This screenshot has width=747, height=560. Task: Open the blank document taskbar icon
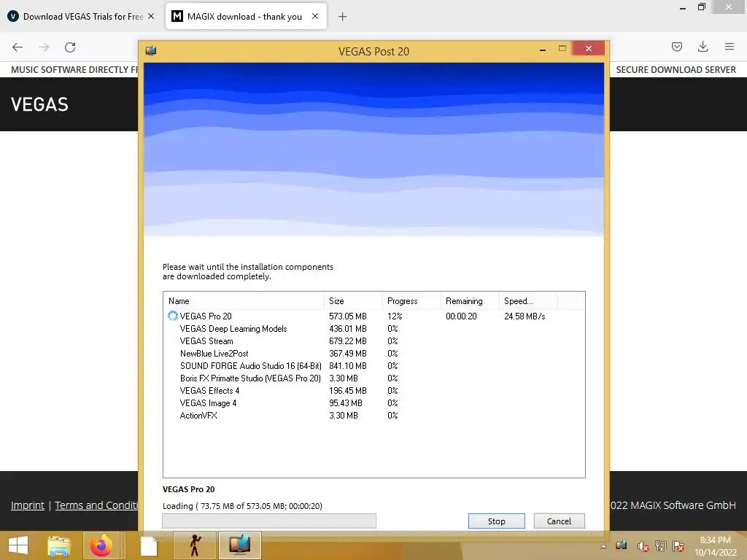coord(149,545)
